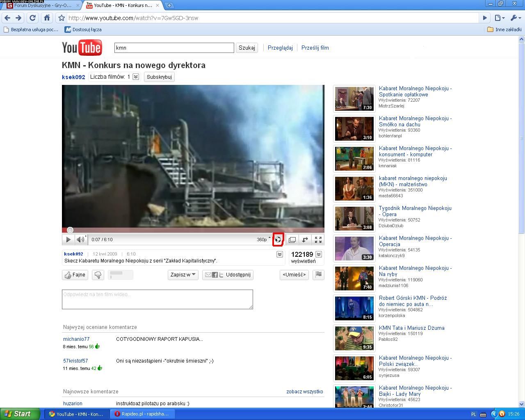Viewport: 525px width, 420px height.
Task: Click green thumbs up on michanio77 comment
Action: [x=98, y=347]
